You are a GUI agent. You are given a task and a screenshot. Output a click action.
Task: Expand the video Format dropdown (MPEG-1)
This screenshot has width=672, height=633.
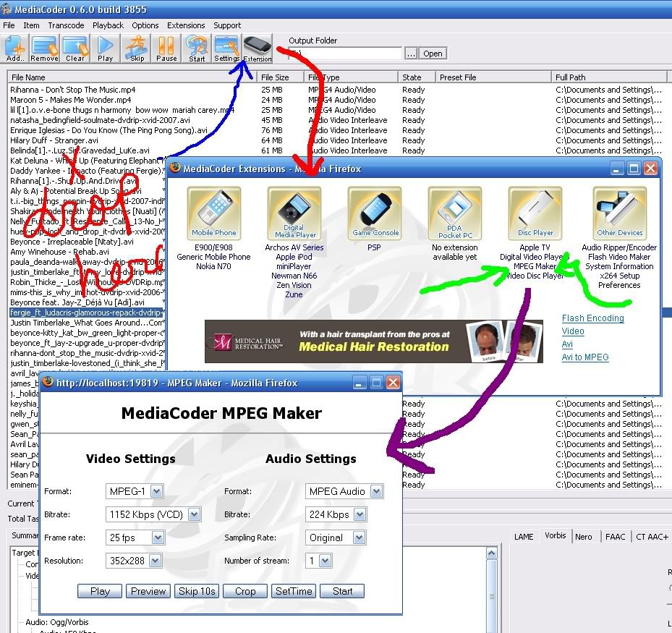(x=157, y=491)
